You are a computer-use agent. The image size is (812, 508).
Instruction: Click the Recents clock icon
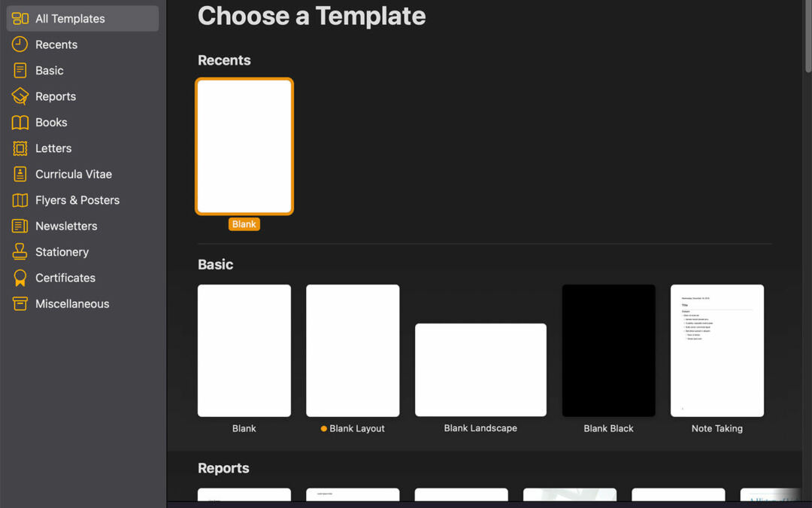20,44
